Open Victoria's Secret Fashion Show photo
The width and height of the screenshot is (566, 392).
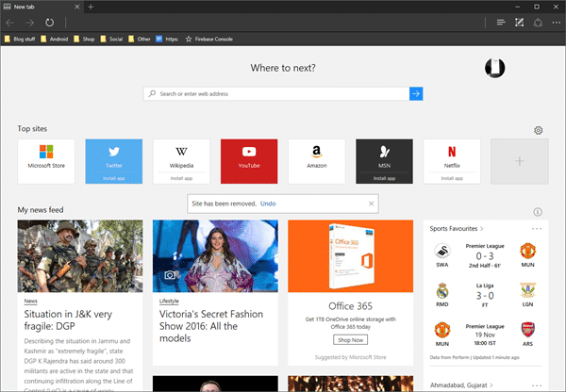(x=215, y=256)
